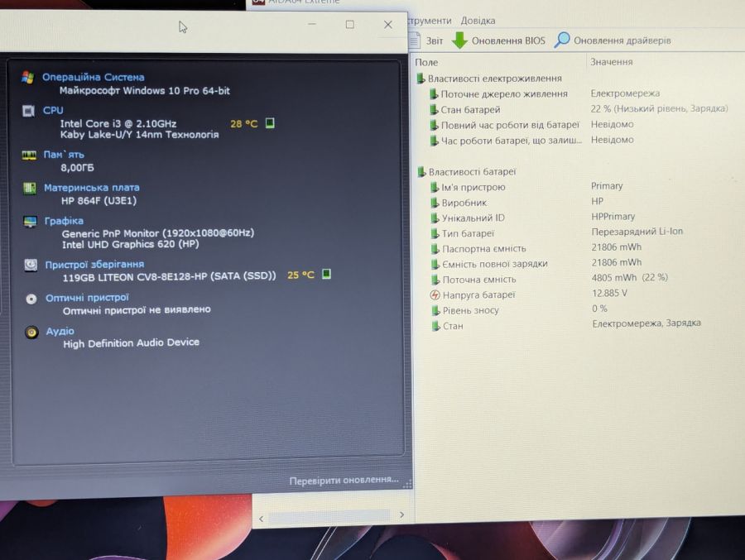Click the text Intel Core i3 @ 2.10GHz
The image size is (745, 560).
(x=118, y=123)
